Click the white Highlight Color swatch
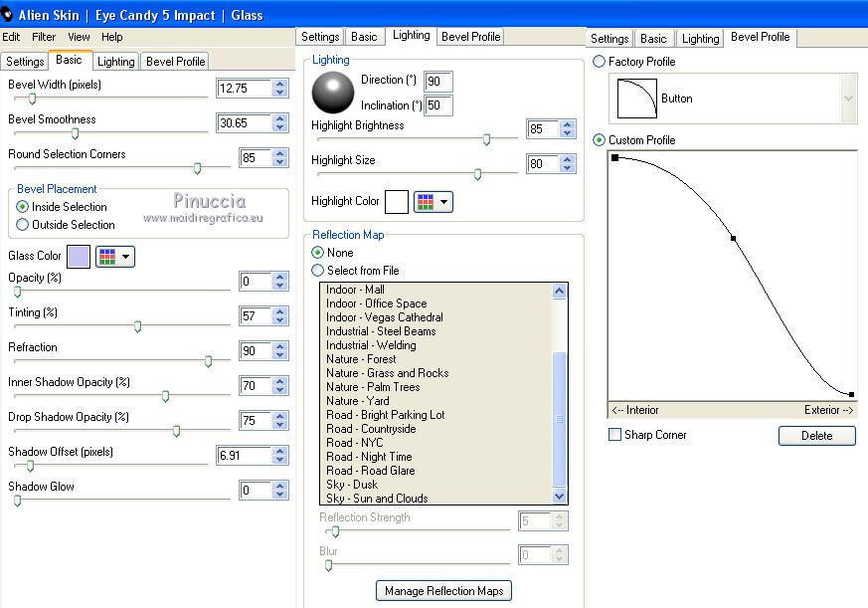 (397, 202)
